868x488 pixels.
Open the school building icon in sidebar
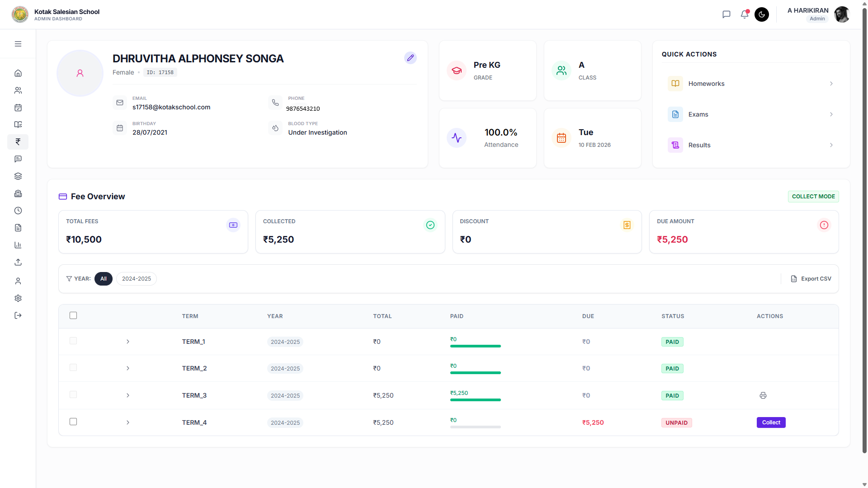coord(18,193)
